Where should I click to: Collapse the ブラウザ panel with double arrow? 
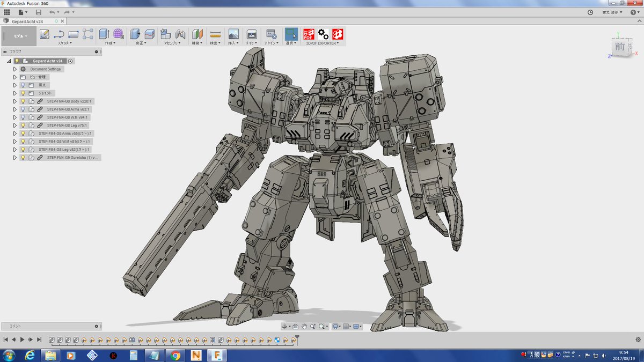tap(5, 52)
